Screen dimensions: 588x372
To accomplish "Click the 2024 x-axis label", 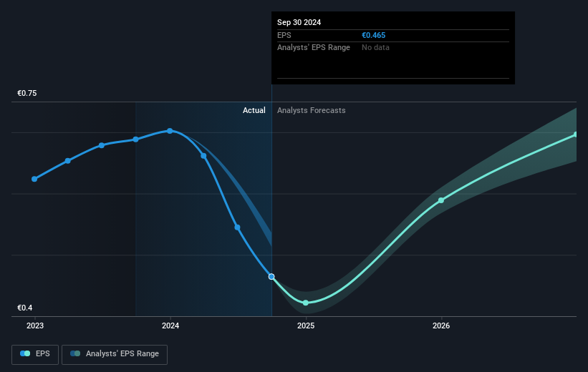I will coord(170,325).
